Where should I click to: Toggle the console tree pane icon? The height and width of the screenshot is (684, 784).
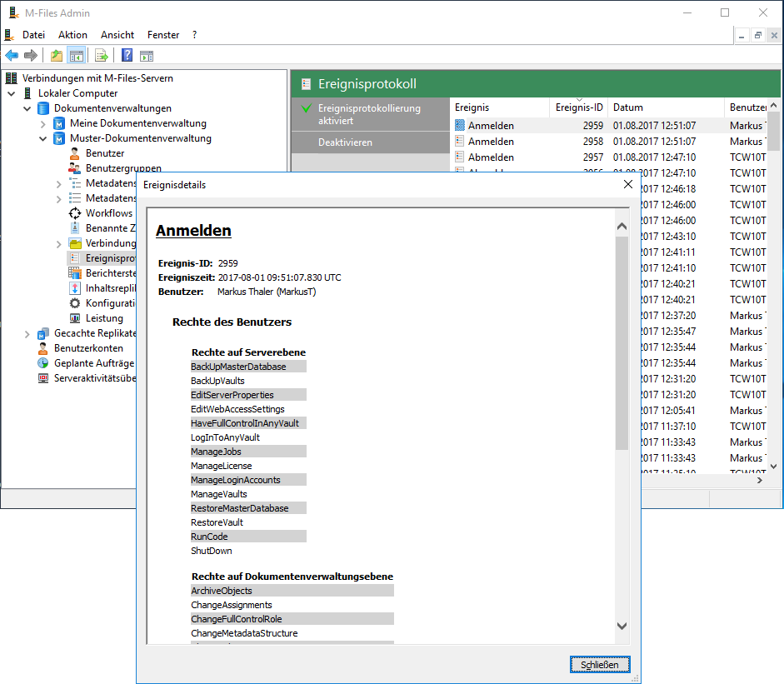click(x=77, y=56)
